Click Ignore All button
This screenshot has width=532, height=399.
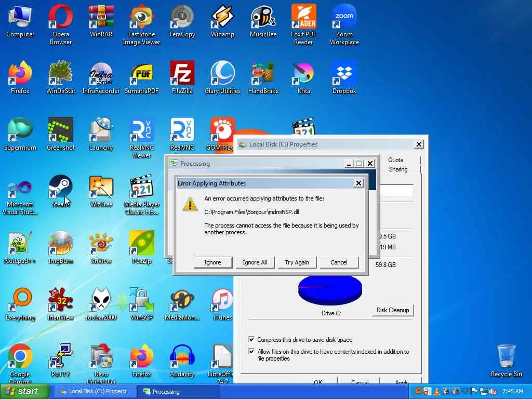[255, 262]
